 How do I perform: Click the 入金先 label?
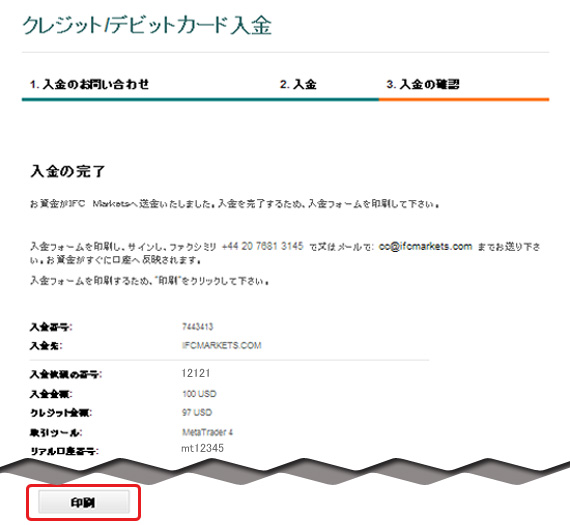tap(46, 345)
